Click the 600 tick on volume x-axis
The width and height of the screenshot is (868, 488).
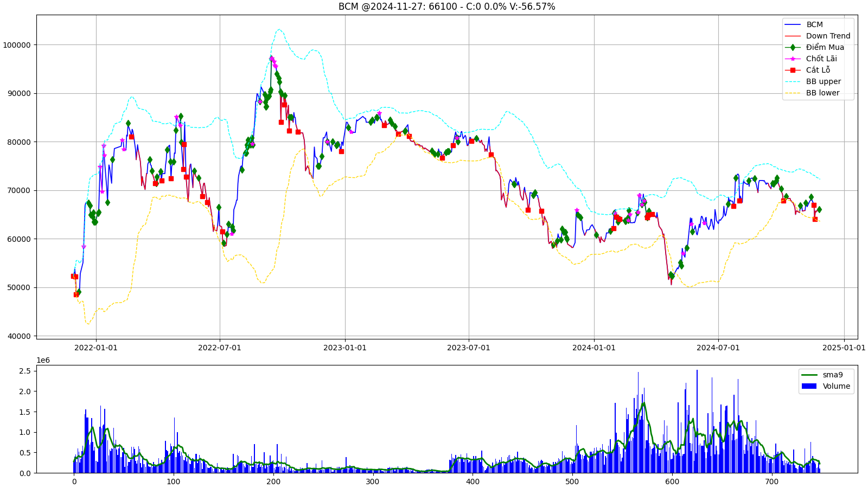tap(672, 481)
